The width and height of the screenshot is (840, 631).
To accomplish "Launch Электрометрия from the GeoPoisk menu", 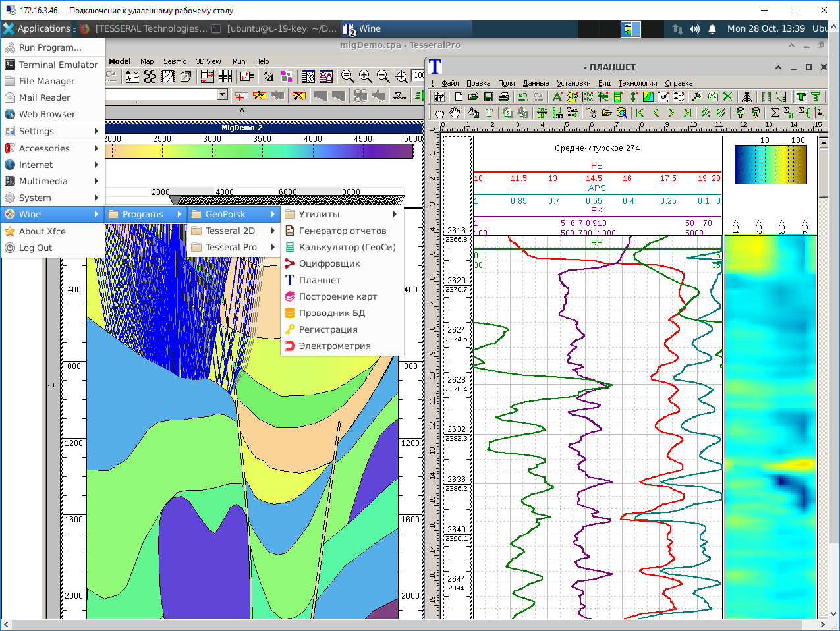I will (x=341, y=346).
